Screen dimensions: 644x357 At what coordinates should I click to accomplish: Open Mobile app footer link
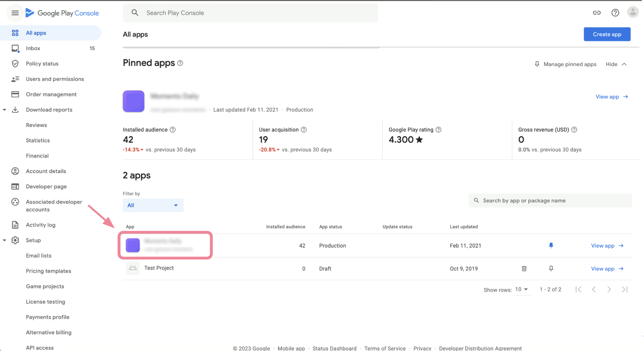[x=291, y=349]
